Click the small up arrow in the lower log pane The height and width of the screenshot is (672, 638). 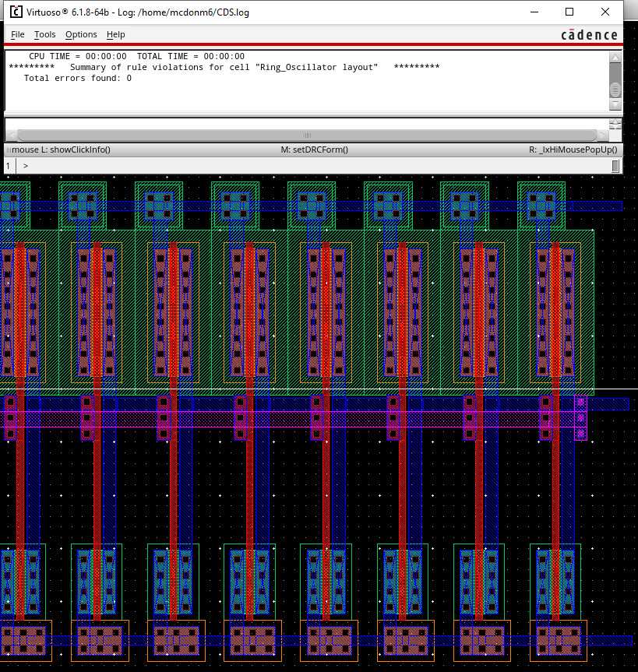[x=615, y=123]
